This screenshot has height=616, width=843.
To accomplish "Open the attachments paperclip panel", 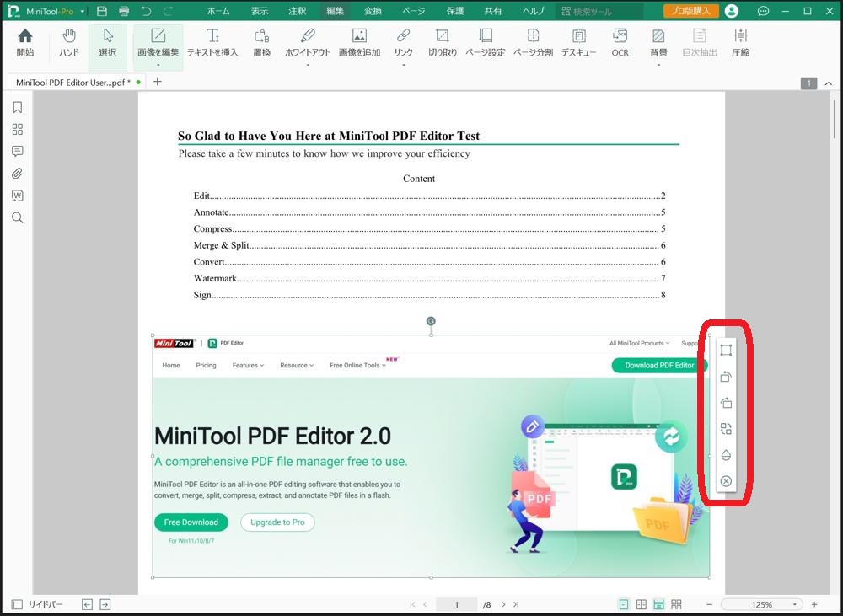I will (x=17, y=174).
